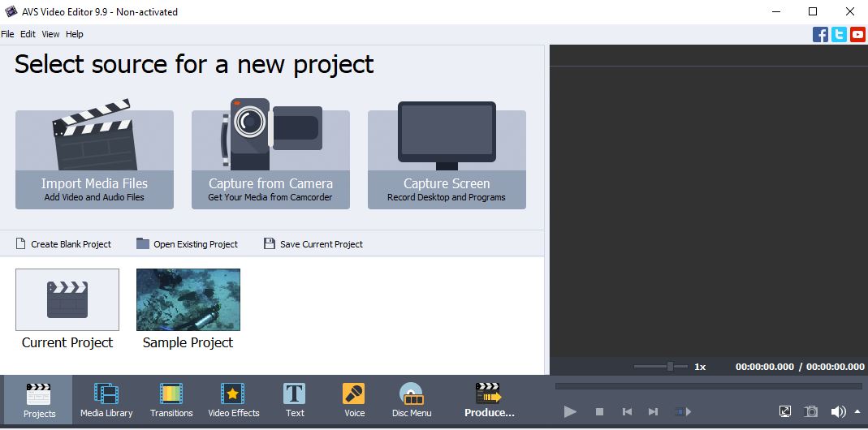The image size is (868, 430).
Task: Open the Video Effects tab
Action: (x=234, y=400)
